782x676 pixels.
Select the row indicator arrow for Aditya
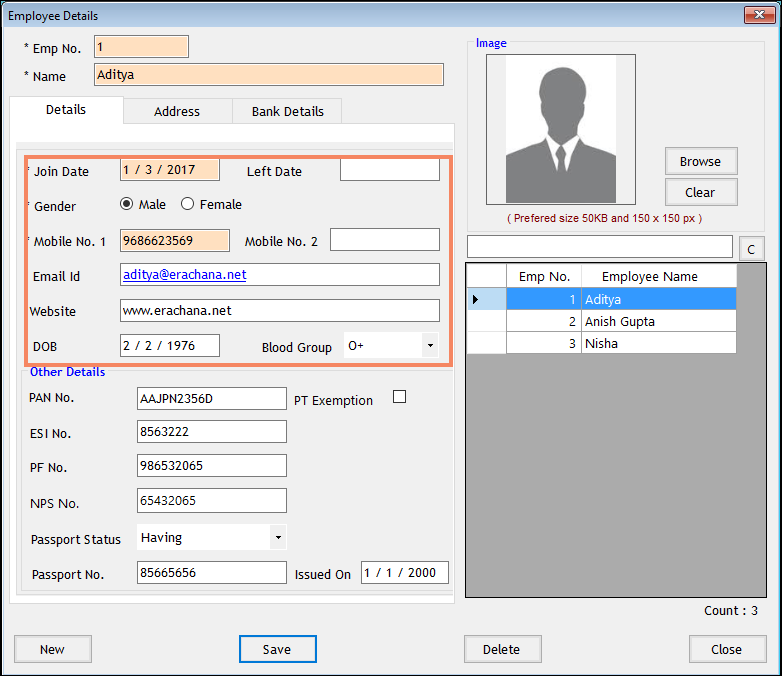[x=475, y=299]
